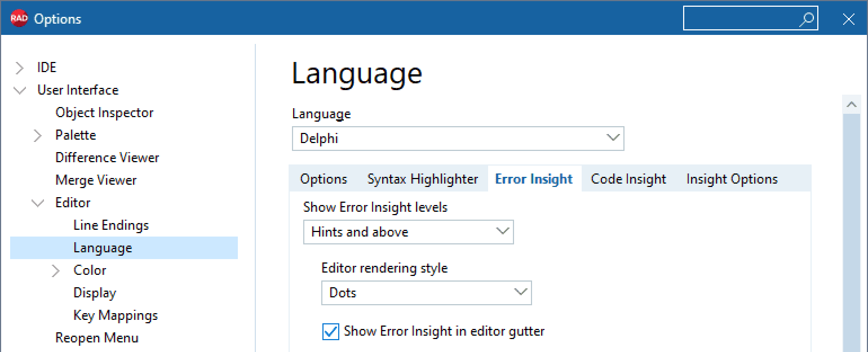Select the Editor tree item
This screenshot has width=868, height=352.
pos(73,203)
